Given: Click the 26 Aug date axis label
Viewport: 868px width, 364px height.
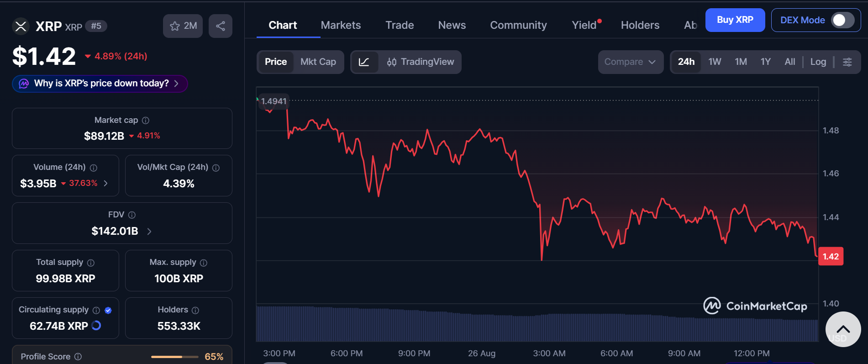Looking at the screenshot, I should 482,353.
